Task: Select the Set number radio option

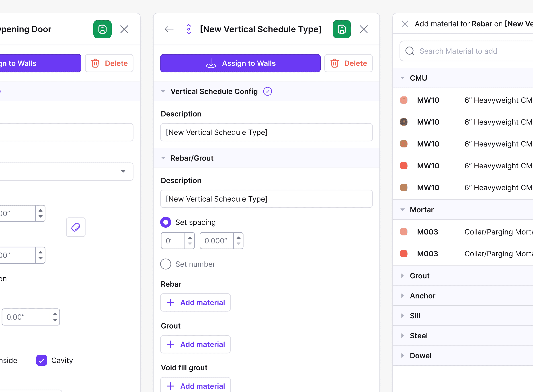Action: pyautogui.click(x=166, y=264)
